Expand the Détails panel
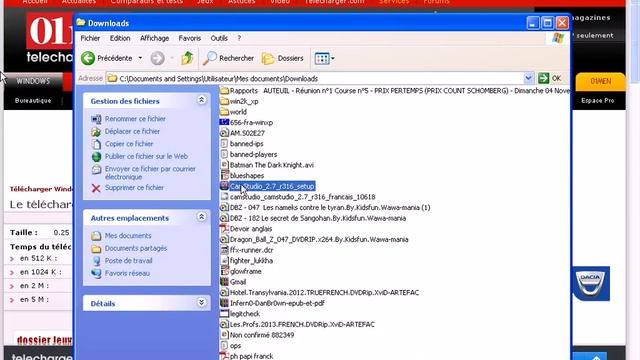Viewport: 640px width, 360px height. click(201, 303)
